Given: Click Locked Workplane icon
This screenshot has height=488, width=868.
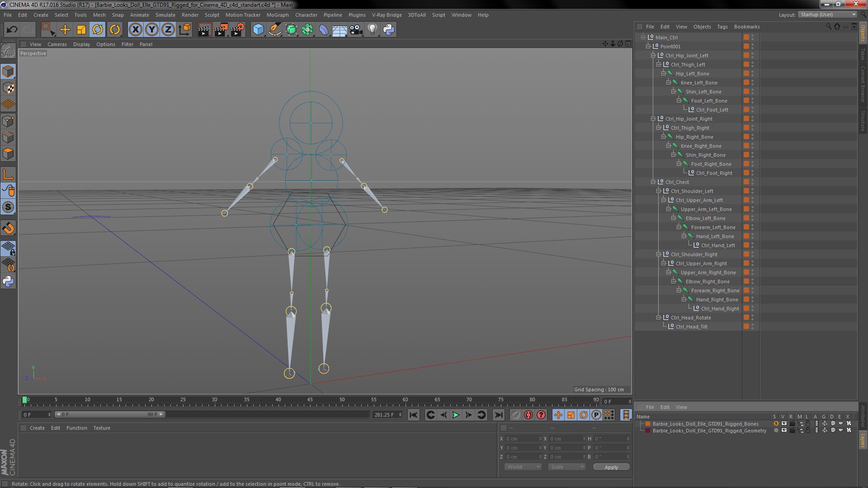Looking at the screenshot, I should click(8, 248).
